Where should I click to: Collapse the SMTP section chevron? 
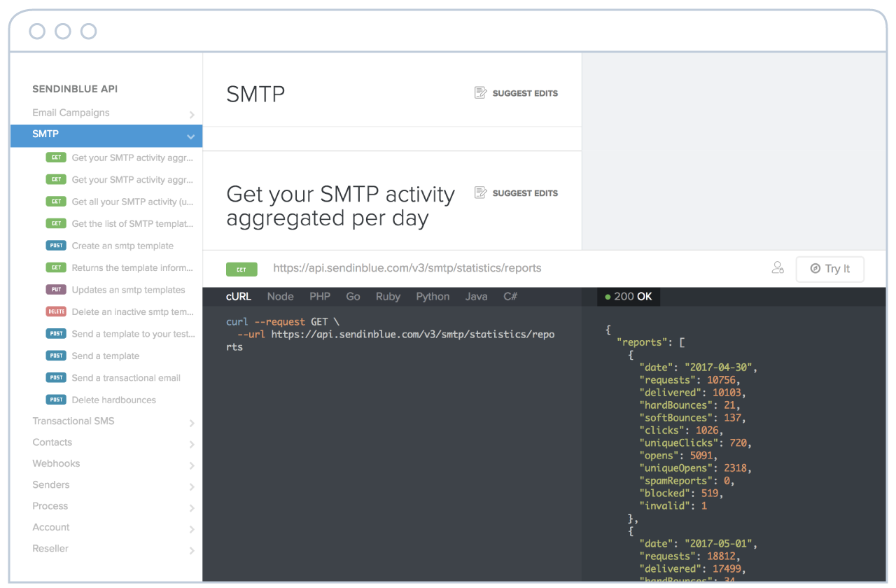coord(190,136)
